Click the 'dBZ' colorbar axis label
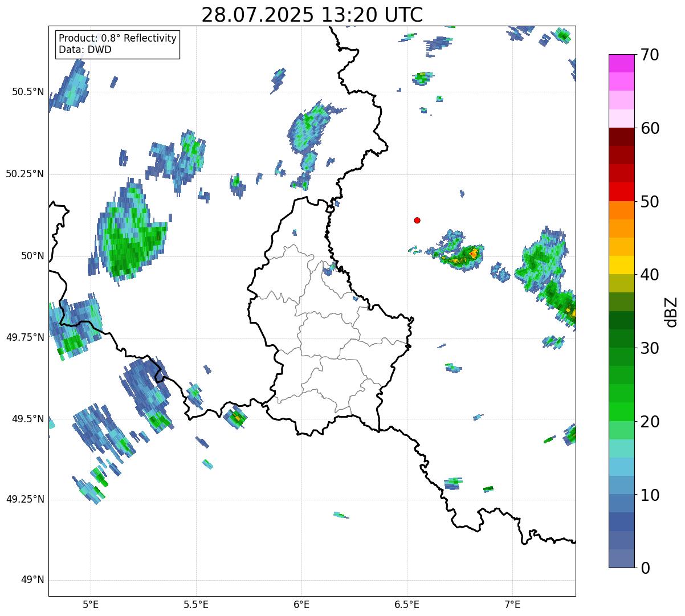Viewport: 685px width, 616px height. pos(672,311)
